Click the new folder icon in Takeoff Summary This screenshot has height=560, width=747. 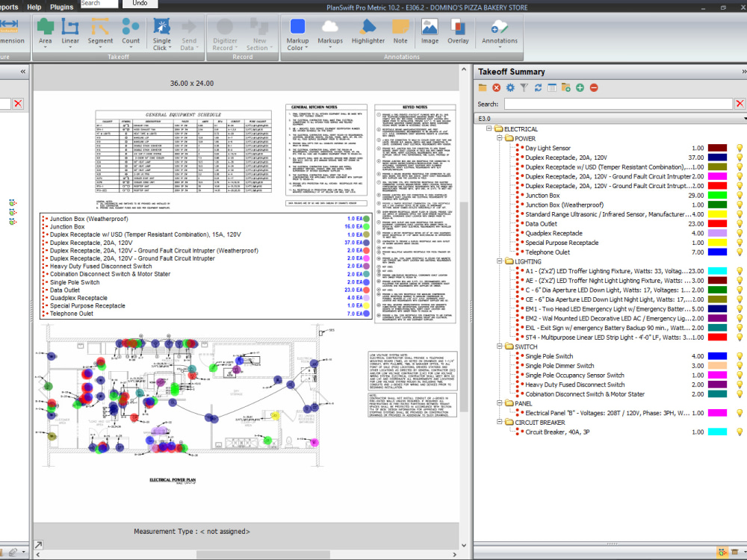pyautogui.click(x=566, y=87)
